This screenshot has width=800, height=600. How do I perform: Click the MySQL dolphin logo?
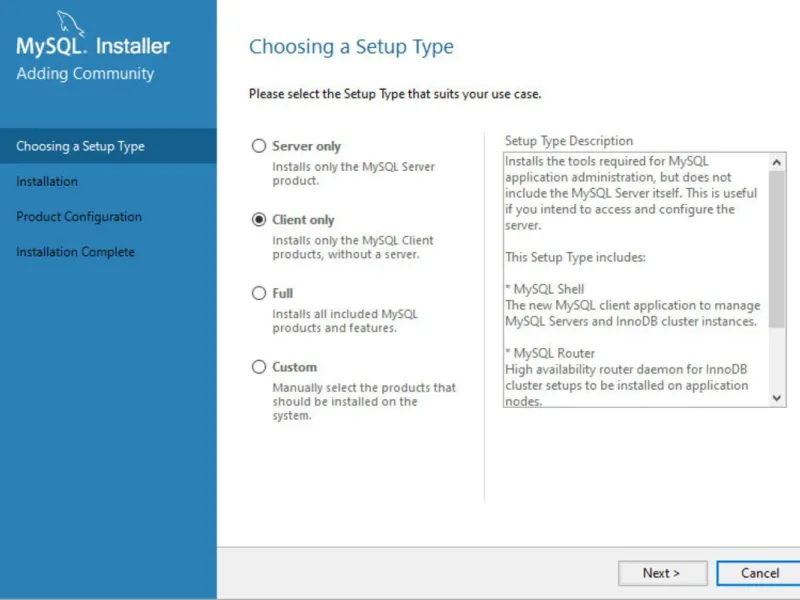click(x=70, y=23)
